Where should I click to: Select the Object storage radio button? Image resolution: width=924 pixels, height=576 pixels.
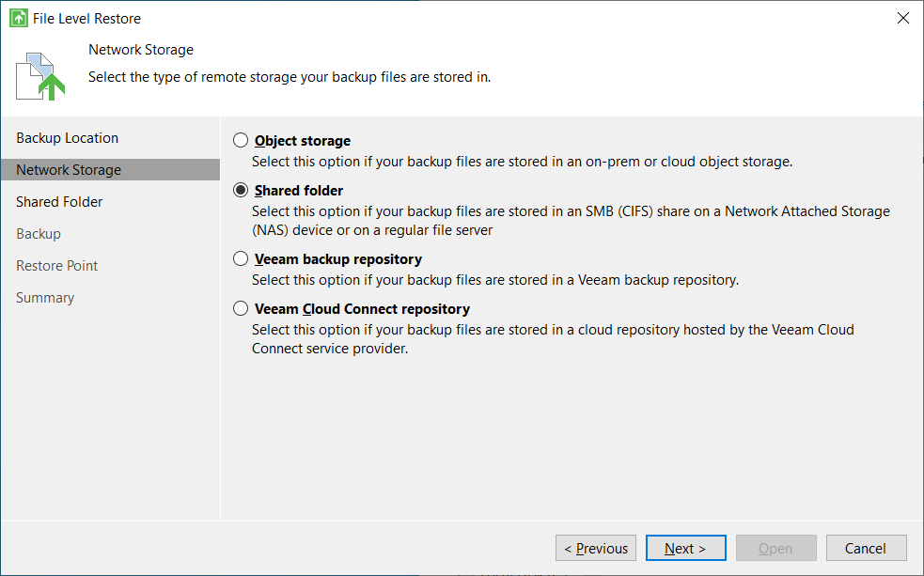point(241,140)
